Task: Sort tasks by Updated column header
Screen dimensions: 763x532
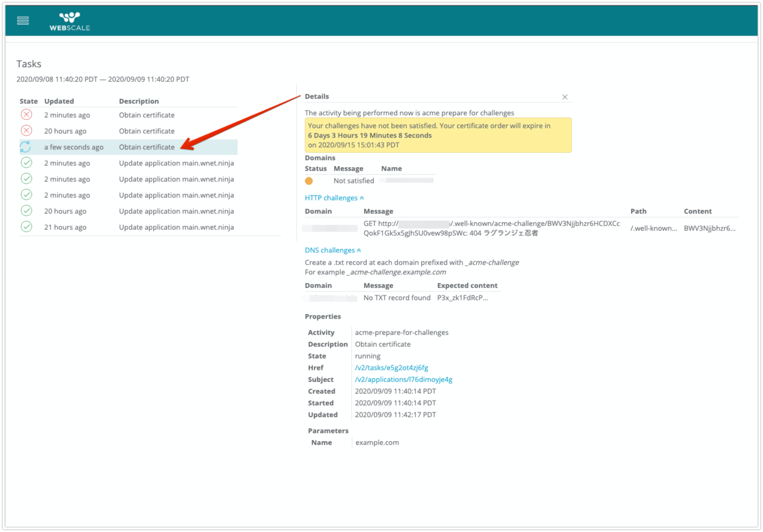Action: 59,101
